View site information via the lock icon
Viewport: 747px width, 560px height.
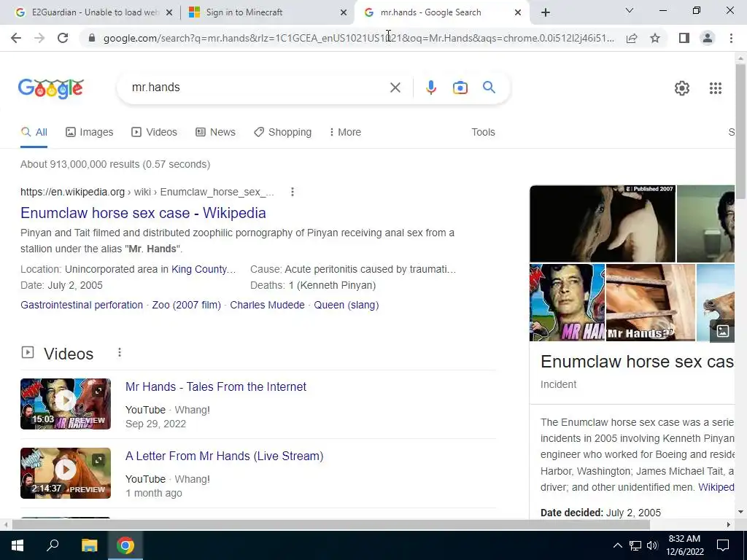(x=92, y=38)
